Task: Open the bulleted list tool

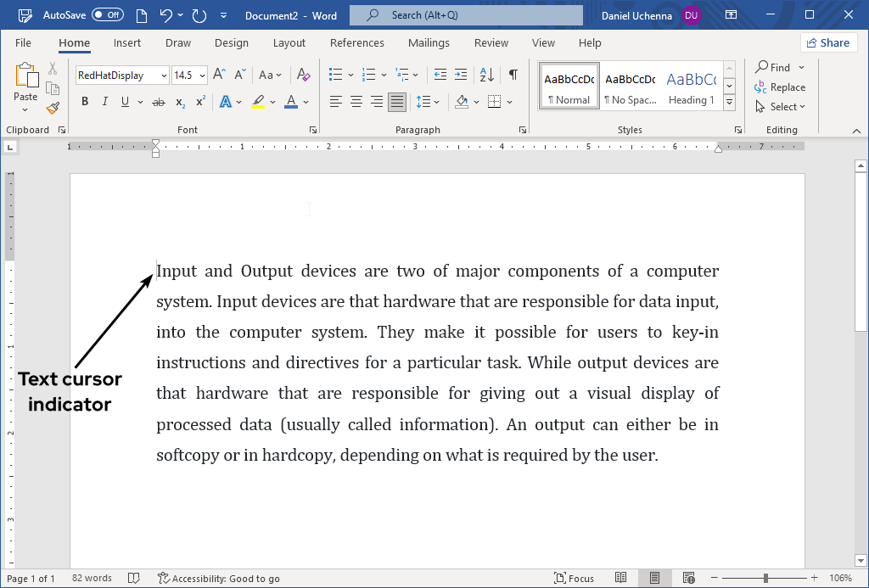Action: (x=334, y=75)
